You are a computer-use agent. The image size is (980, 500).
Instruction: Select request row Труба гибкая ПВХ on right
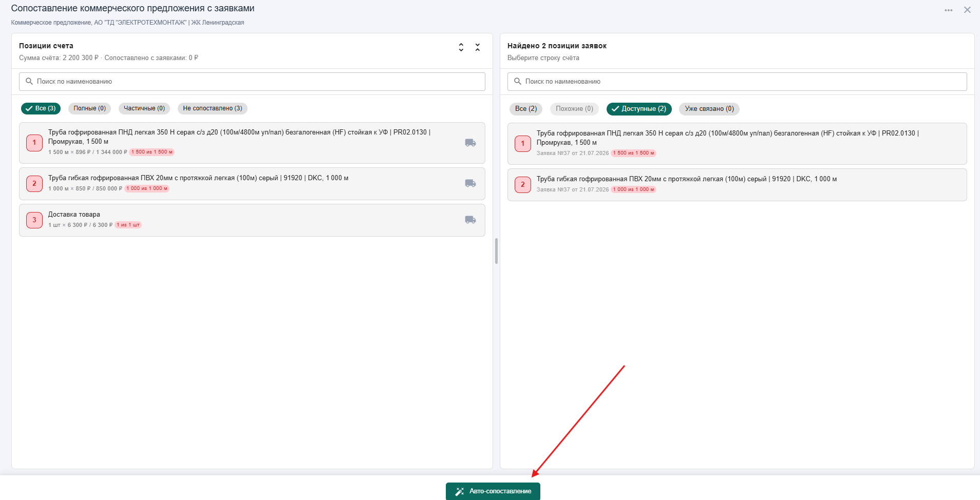click(x=737, y=185)
